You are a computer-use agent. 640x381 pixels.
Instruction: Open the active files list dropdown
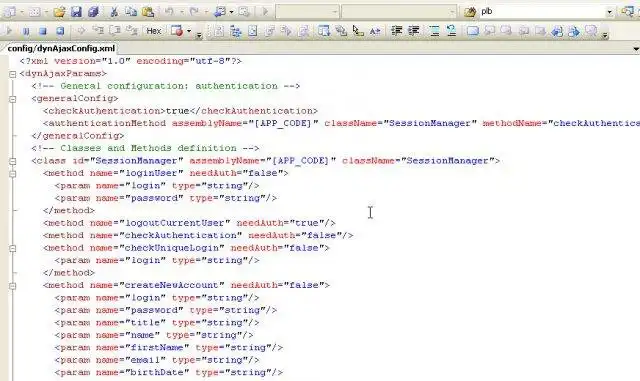tap(636, 49)
